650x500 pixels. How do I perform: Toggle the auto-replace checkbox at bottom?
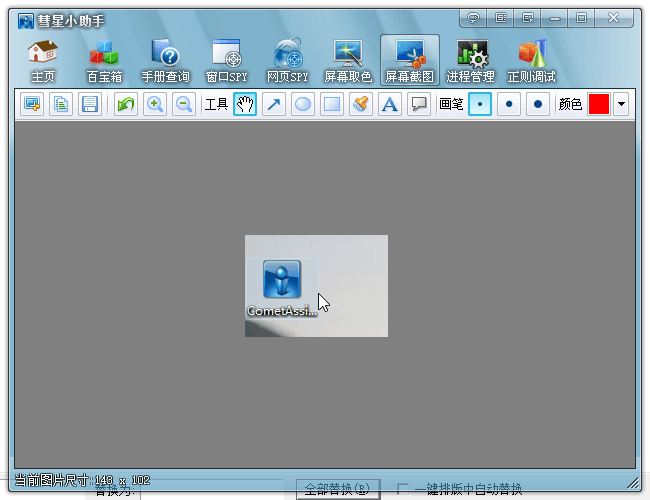tap(403, 489)
